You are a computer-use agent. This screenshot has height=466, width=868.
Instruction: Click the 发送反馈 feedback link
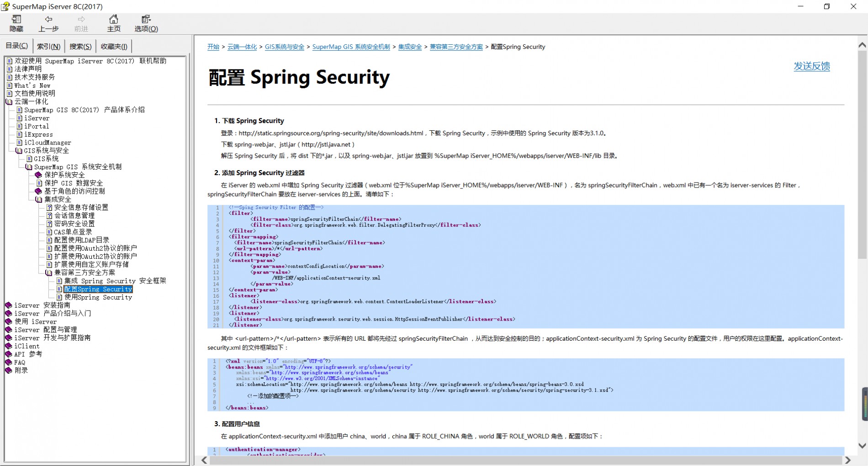click(x=812, y=66)
